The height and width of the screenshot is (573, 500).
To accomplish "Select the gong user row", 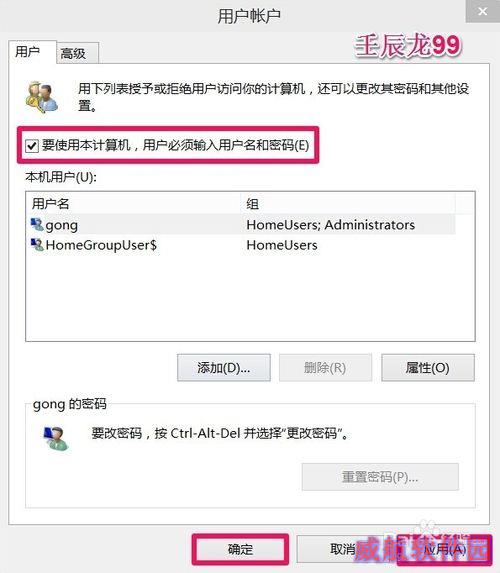I will coord(243,224).
